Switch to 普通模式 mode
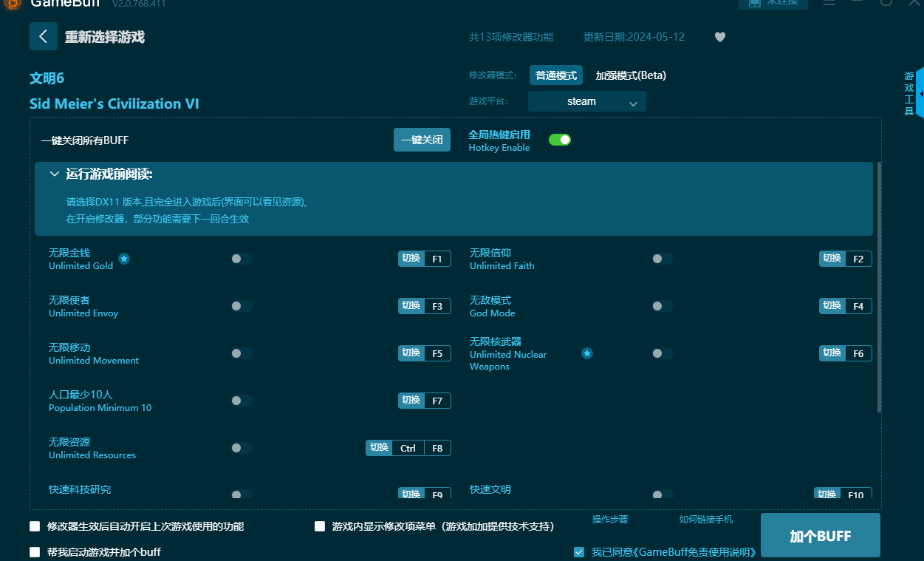Screen dimensions: 924x561 [555, 75]
